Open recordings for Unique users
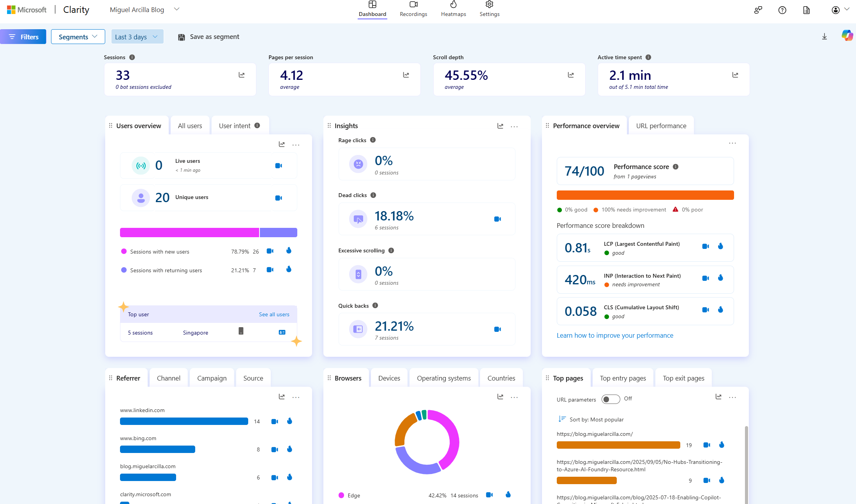The height and width of the screenshot is (504, 856). tap(279, 198)
